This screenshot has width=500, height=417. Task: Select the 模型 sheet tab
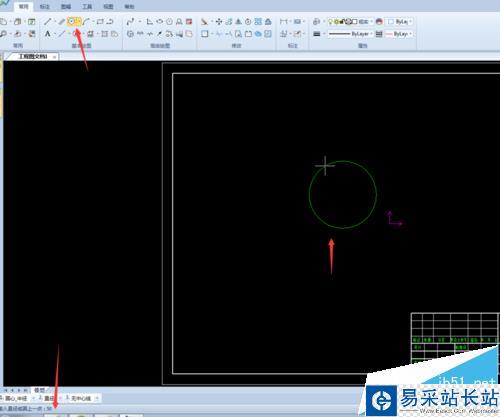39,390
